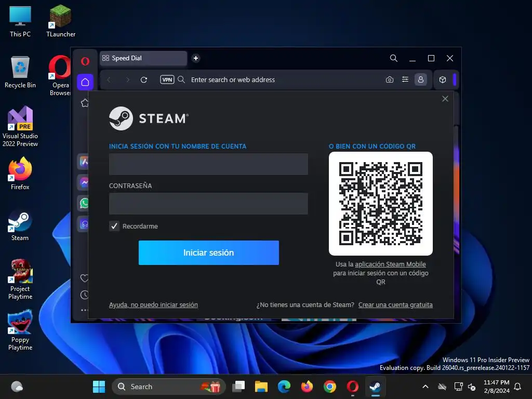
Task: Click the Steam account name field
Action: [208, 164]
